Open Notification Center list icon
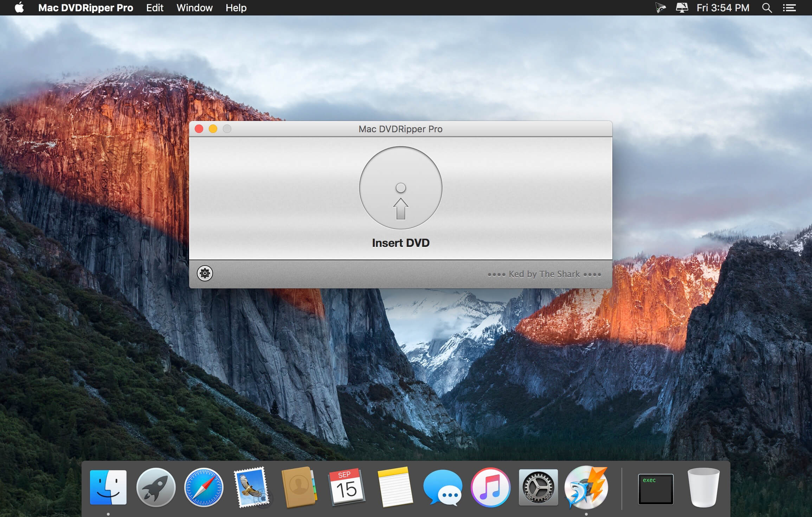812x517 pixels. (x=789, y=8)
